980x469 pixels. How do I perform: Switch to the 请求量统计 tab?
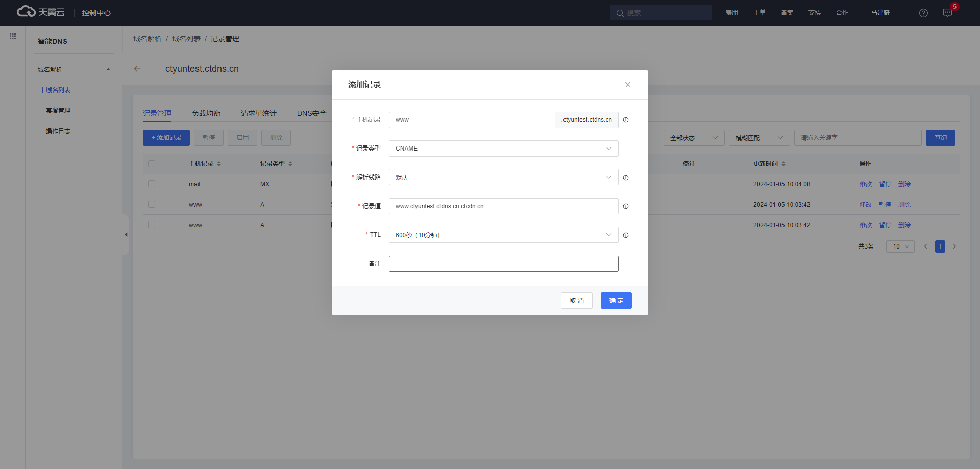(259, 113)
